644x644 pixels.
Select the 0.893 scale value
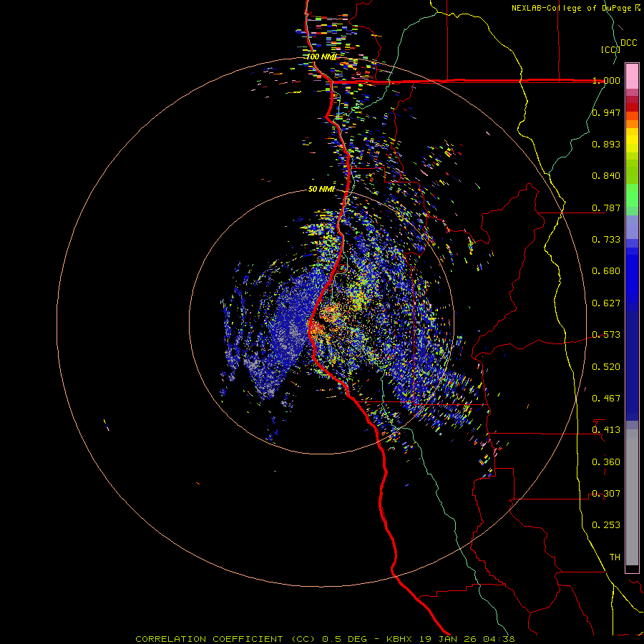[x=606, y=144]
